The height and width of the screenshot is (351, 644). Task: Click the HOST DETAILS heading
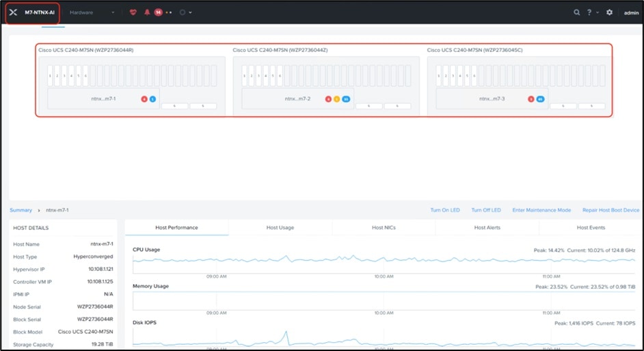coord(31,228)
